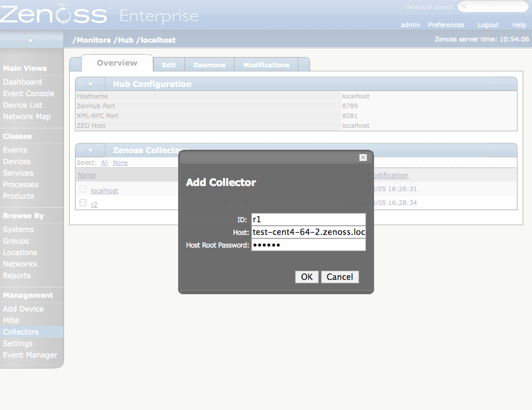Viewport: 532px width, 410px height.
Task: Switch to the Overview tab
Action: [x=117, y=63]
